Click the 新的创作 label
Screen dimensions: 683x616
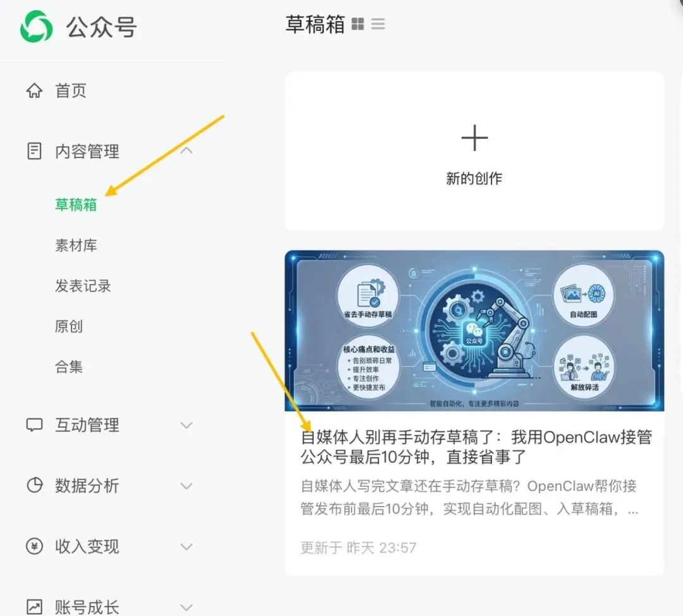pos(474,178)
